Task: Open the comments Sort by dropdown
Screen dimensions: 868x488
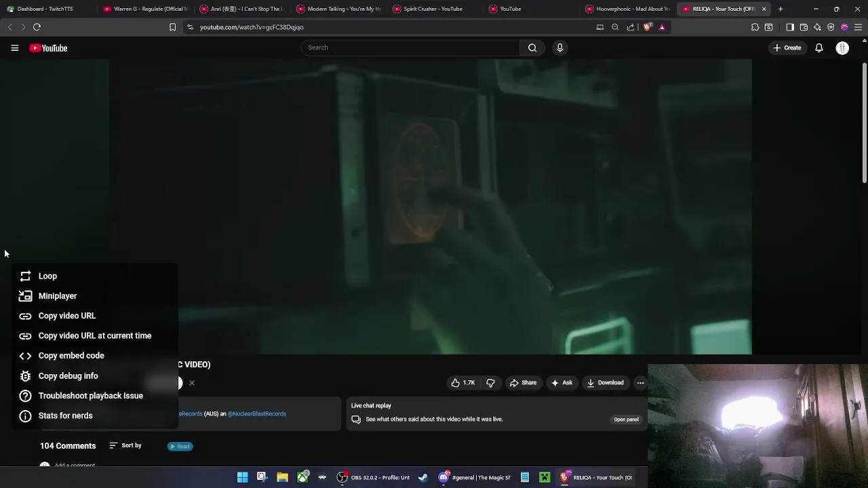Action: click(x=125, y=446)
